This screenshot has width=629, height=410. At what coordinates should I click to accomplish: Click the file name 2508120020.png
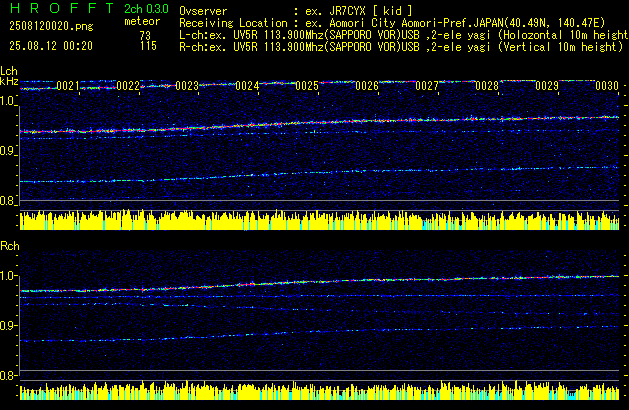pyautogui.click(x=51, y=26)
